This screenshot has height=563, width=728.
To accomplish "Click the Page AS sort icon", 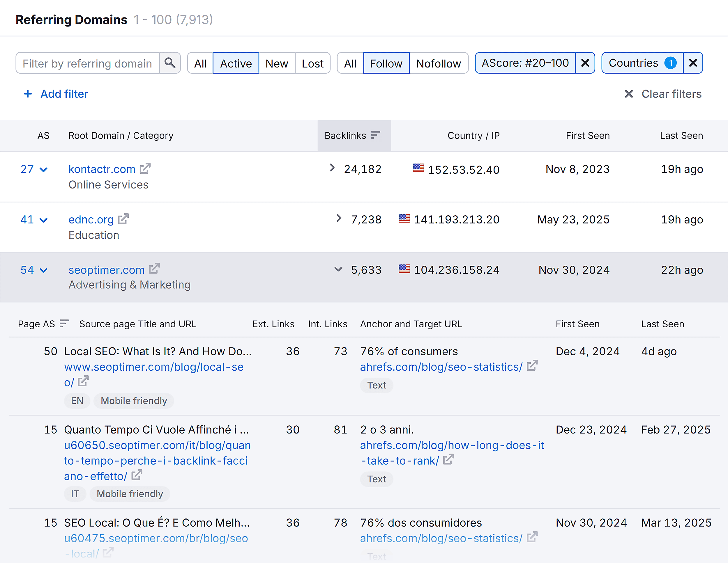I will (64, 324).
